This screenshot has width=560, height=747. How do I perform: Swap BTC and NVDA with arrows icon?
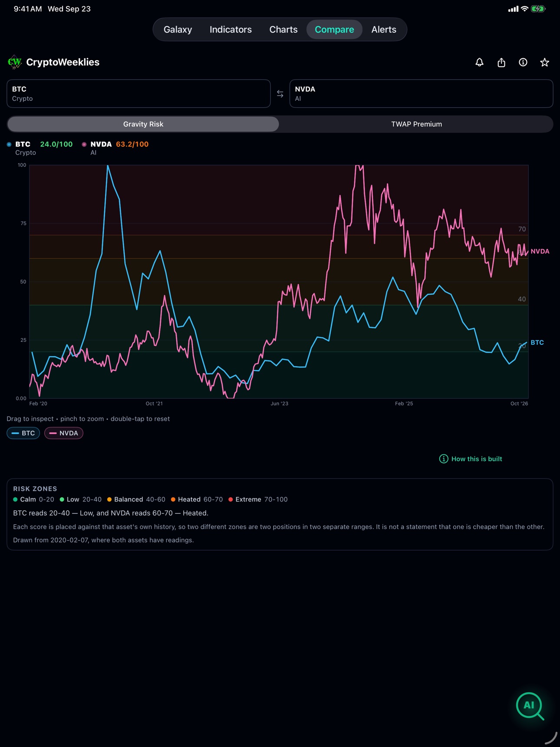280,94
